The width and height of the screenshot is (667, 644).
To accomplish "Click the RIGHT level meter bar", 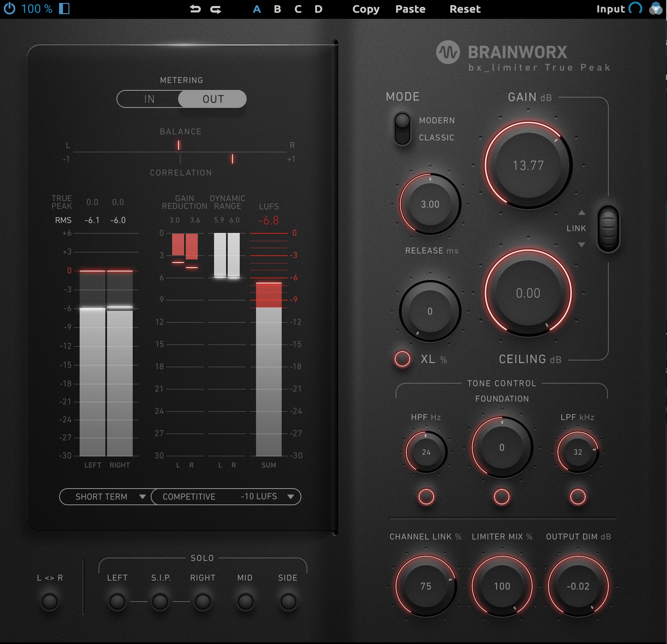I will [x=120, y=363].
